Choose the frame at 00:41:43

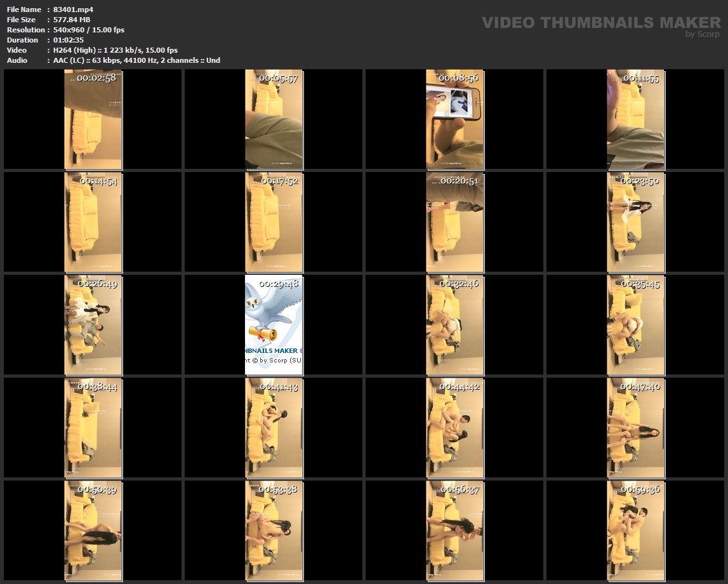[274, 428]
